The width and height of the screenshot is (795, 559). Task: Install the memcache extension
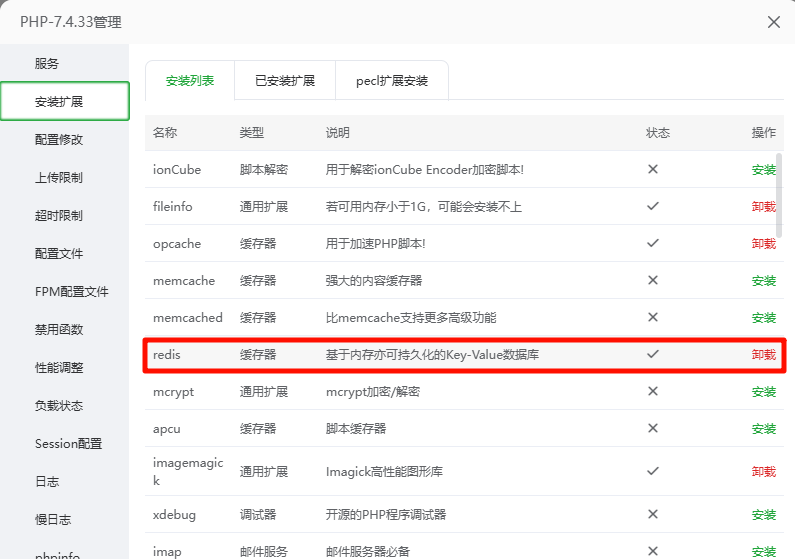763,281
